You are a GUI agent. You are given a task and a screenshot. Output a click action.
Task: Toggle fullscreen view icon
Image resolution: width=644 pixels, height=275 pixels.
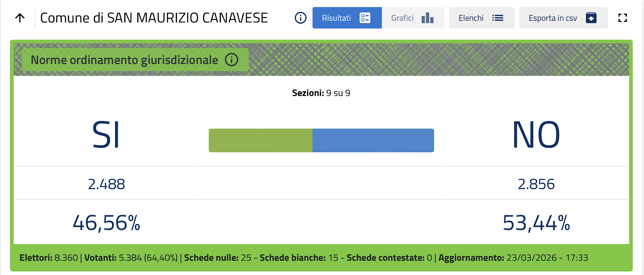tap(623, 18)
